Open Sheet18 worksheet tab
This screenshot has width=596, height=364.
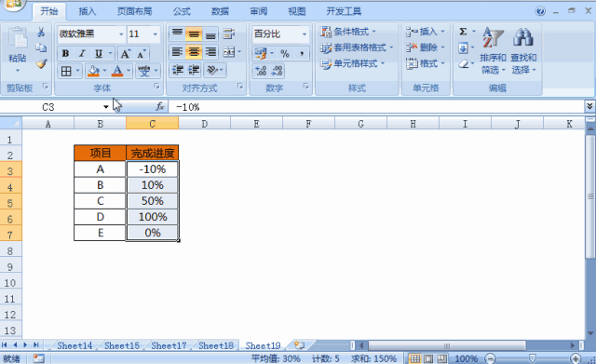216,345
